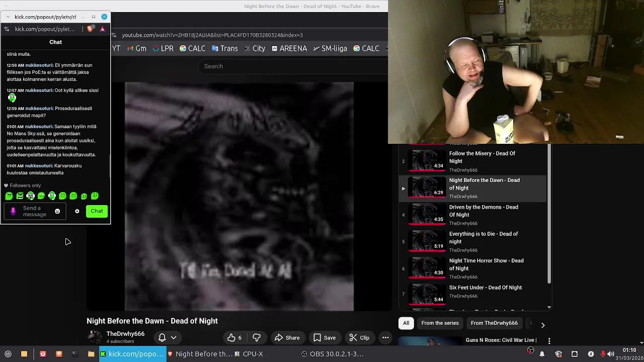Viewport: 644px width, 362px height.
Task: Save the video to a playlist
Action: [x=325, y=338]
